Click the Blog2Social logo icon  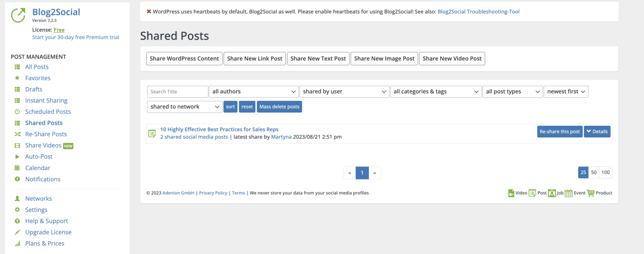(18, 15)
